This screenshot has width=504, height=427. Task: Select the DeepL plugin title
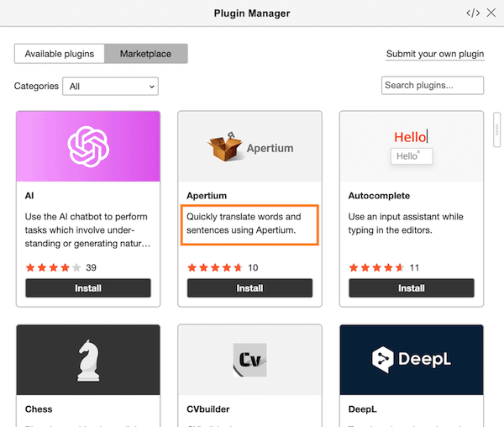coord(363,409)
